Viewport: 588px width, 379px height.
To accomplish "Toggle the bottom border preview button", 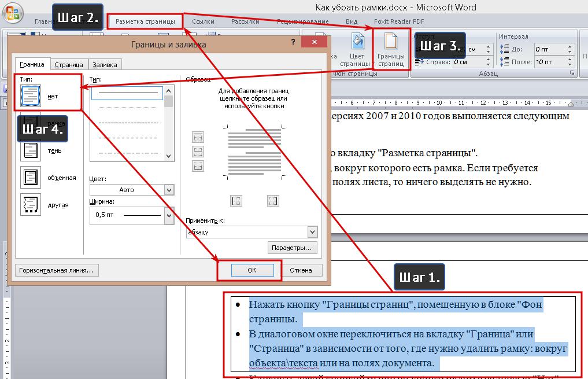I will (198, 166).
